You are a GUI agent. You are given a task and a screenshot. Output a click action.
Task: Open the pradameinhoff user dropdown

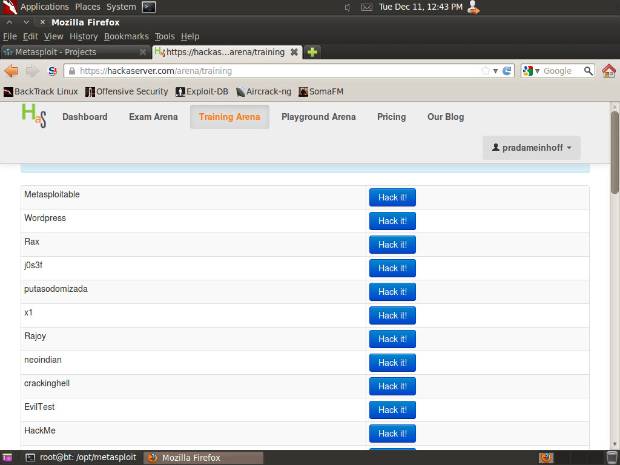click(531, 148)
